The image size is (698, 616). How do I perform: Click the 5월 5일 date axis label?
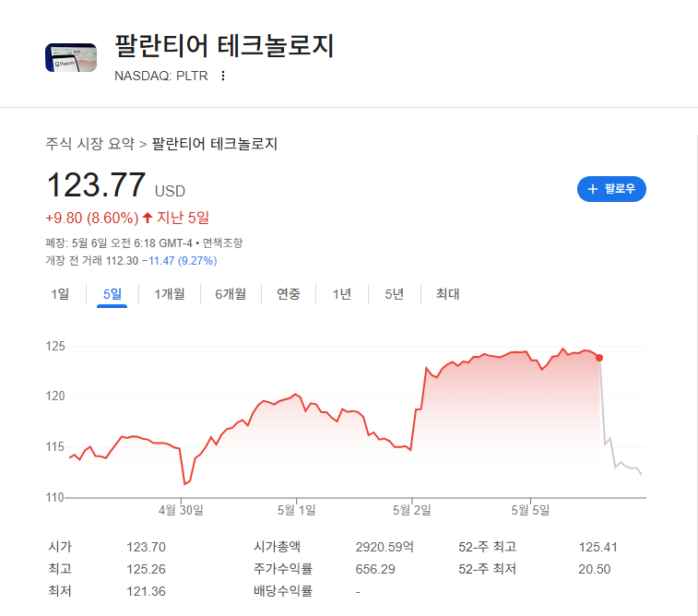pyautogui.click(x=530, y=510)
